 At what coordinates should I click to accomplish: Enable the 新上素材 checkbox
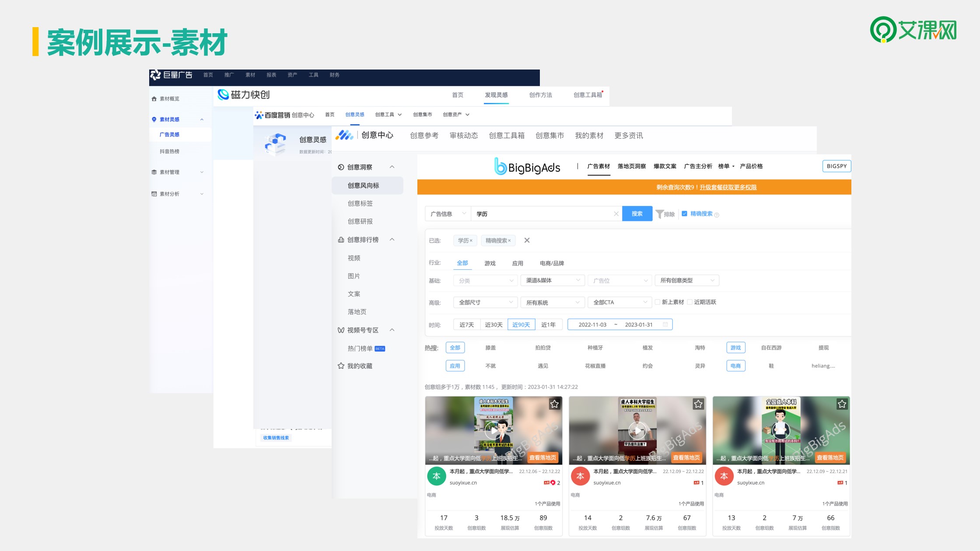(x=657, y=302)
